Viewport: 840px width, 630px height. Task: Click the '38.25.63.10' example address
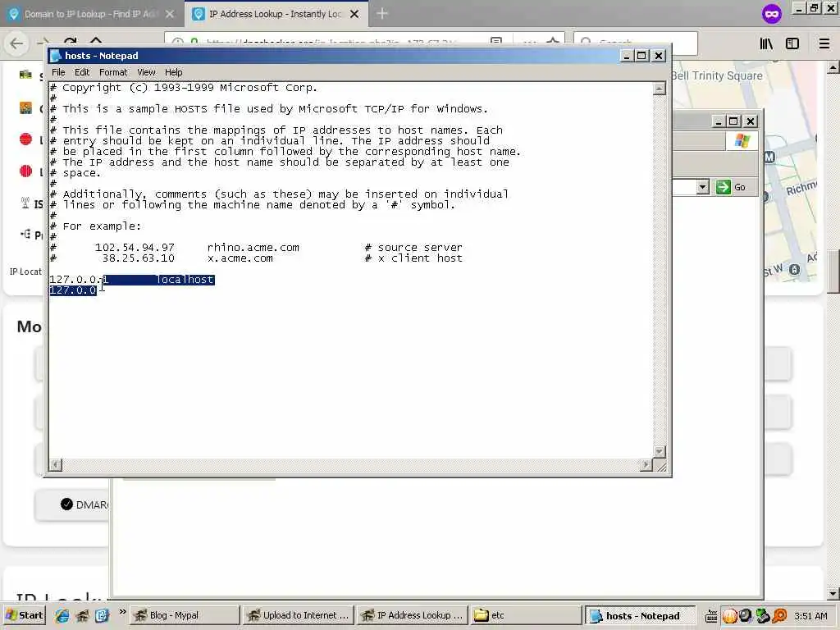[x=138, y=258]
